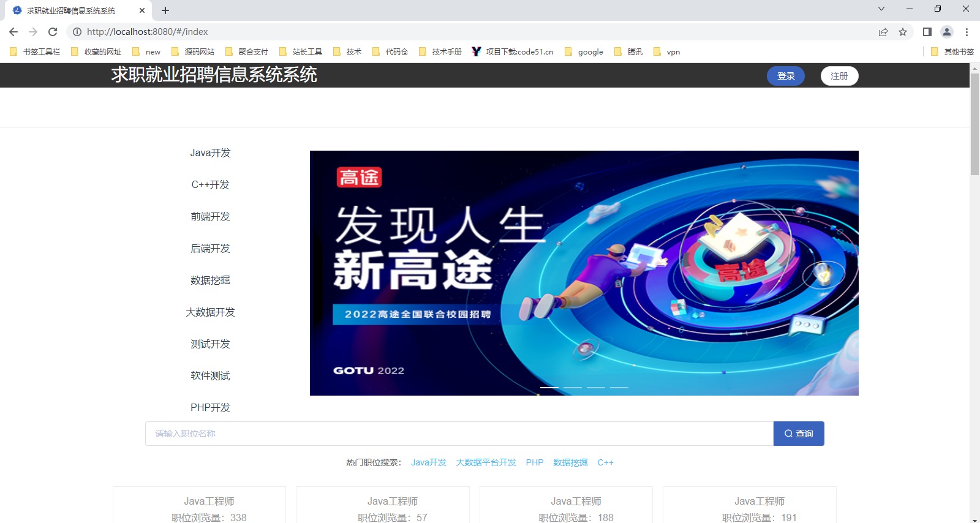Open 站长工具 bookmark folder
The height and width of the screenshot is (523, 980).
coord(301,52)
